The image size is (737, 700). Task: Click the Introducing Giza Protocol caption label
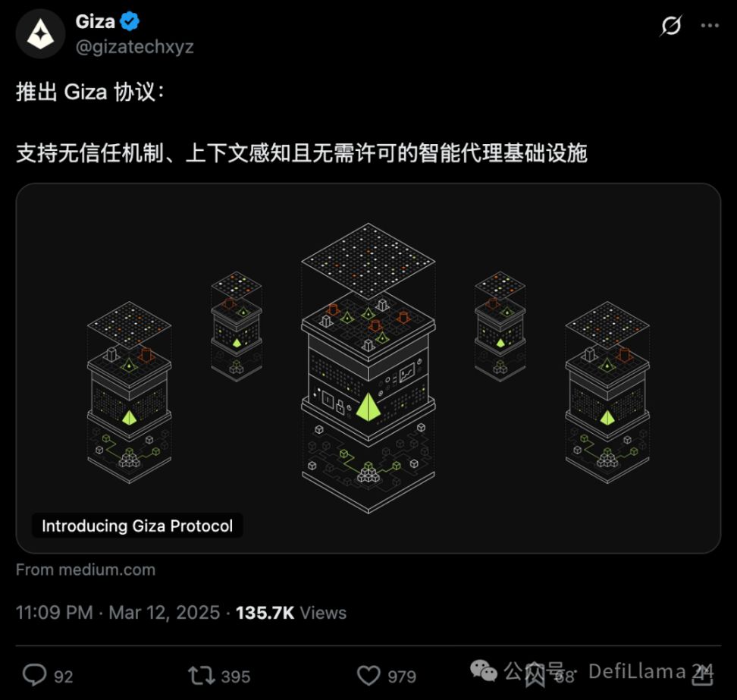tap(137, 526)
